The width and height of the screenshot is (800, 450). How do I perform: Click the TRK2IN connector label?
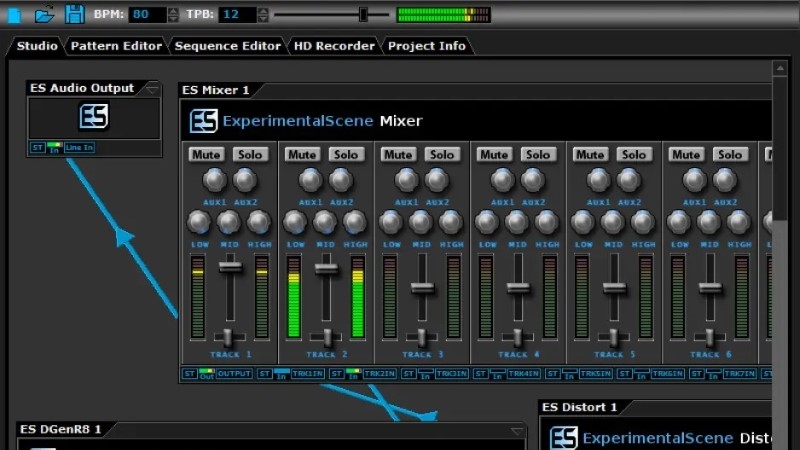[379, 373]
